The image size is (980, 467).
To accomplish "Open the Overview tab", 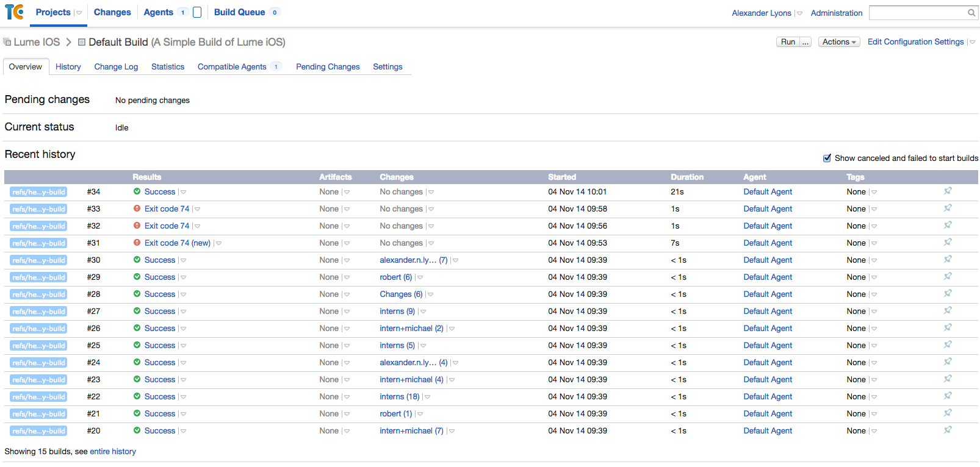I will [x=26, y=67].
